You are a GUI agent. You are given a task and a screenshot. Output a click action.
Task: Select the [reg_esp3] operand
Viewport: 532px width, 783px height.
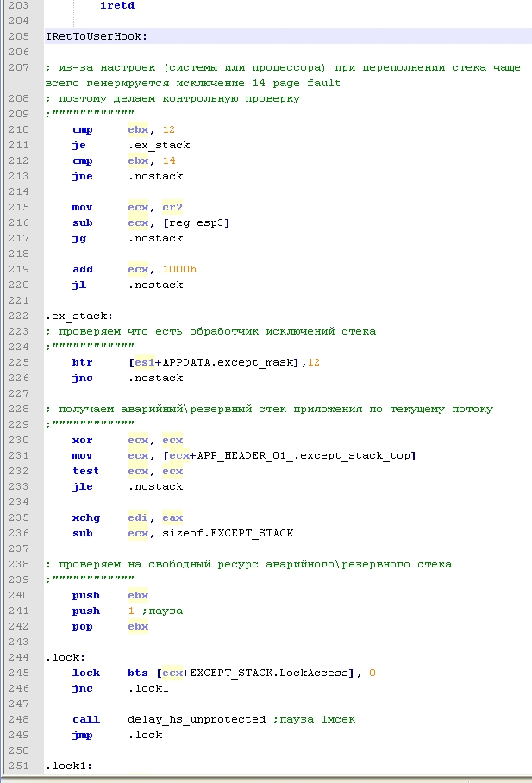[197, 222]
